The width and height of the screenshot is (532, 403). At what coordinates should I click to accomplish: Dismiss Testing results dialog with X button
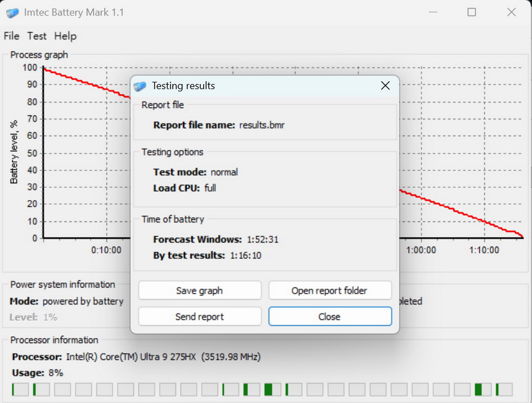[x=385, y=86]
